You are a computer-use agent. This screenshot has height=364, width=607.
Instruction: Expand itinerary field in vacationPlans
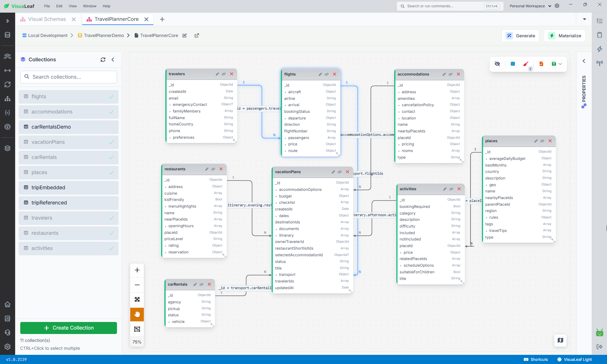click(x=276, y=236)
